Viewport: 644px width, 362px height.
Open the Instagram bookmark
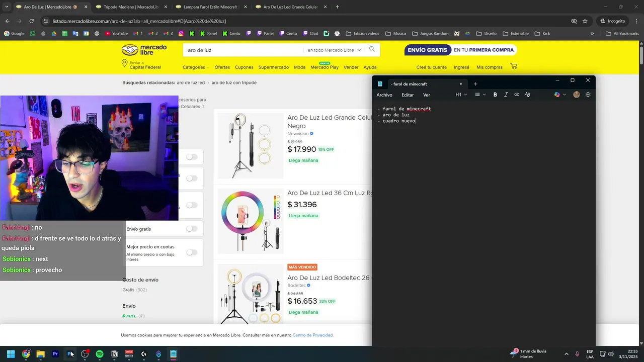[x=181, y=34]
